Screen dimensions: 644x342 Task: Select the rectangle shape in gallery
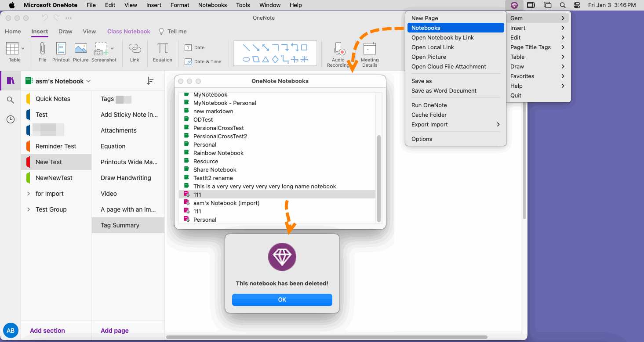pyautogui.click(x=304, y=47)
